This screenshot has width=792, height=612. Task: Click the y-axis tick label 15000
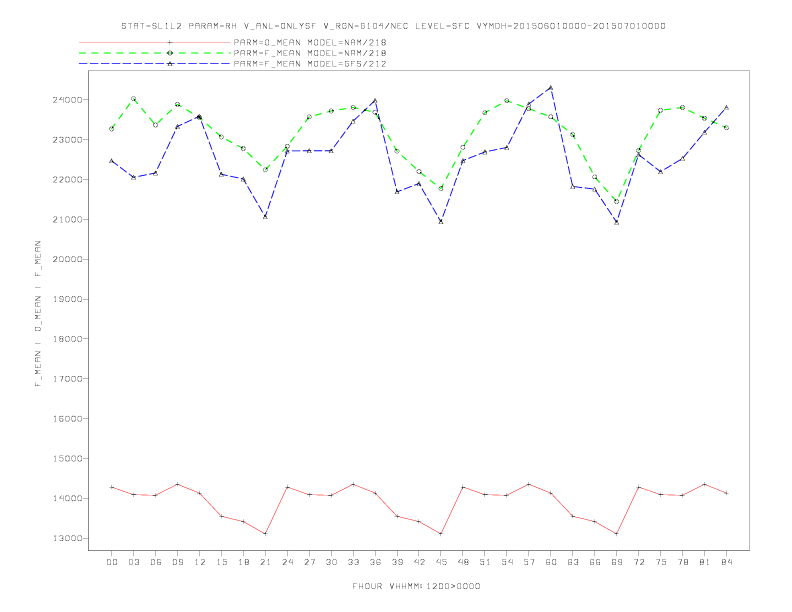[67, 458]
